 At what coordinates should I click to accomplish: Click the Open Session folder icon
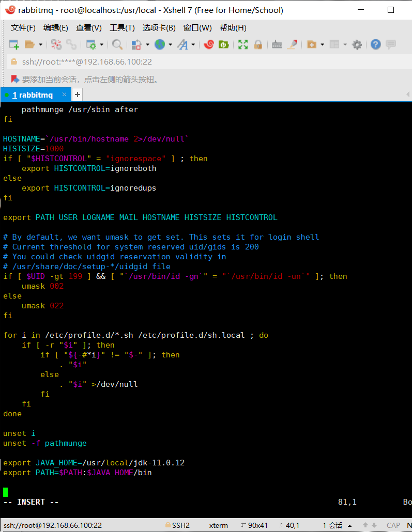coord(30,44)
